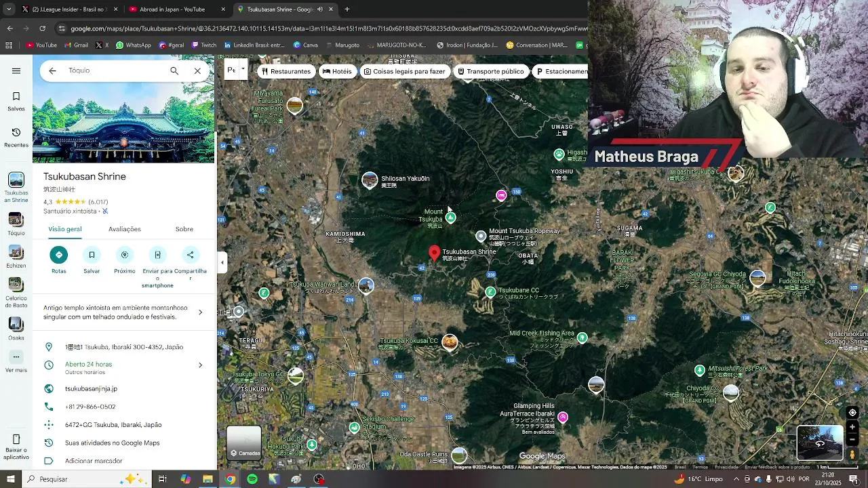Click the Mitsuishi Forest Park marker
The width and height of the screenshot is (868, 488).
tap(700, 370)
